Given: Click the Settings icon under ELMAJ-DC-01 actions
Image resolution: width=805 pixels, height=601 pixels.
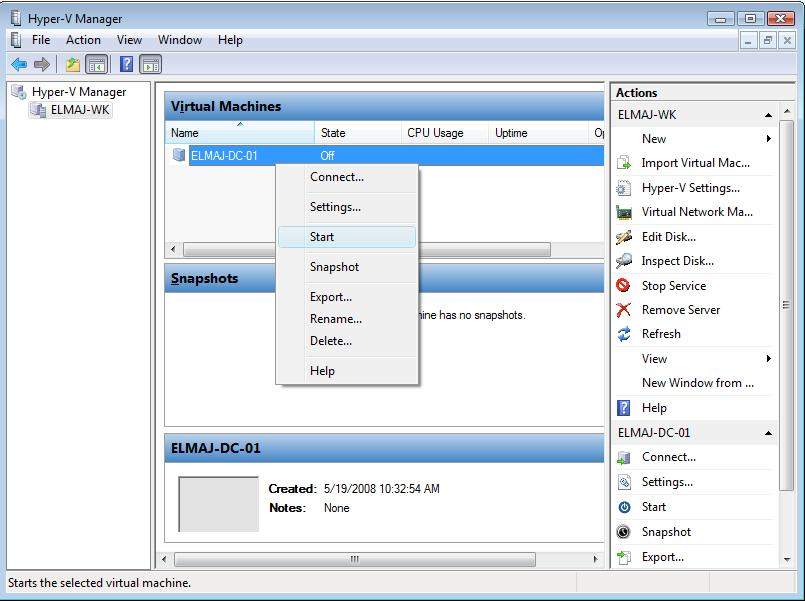Looking at the screenshot, I should click(x=624, y=482).
